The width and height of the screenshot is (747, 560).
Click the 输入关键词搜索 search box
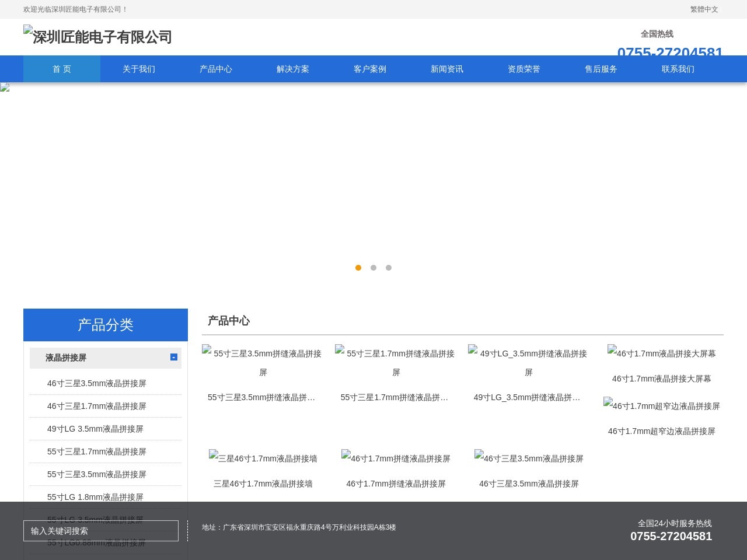101,531
